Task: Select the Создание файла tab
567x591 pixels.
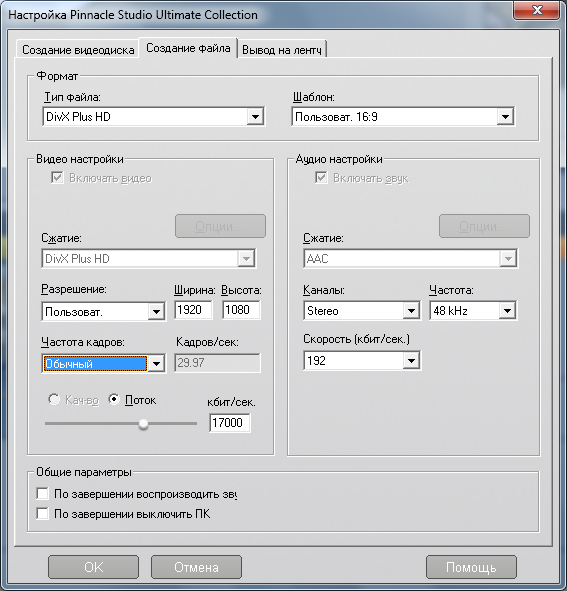Action: (188, 48)
